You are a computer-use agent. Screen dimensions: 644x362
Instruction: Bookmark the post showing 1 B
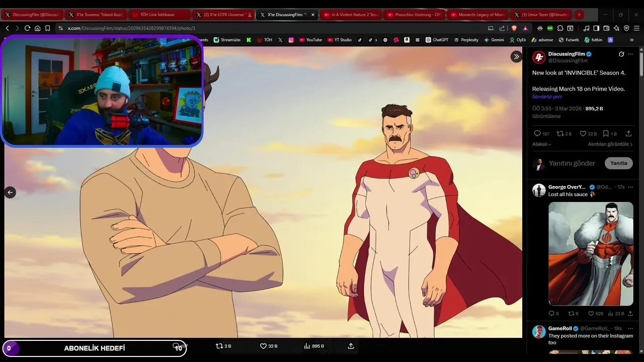[610, 134]
